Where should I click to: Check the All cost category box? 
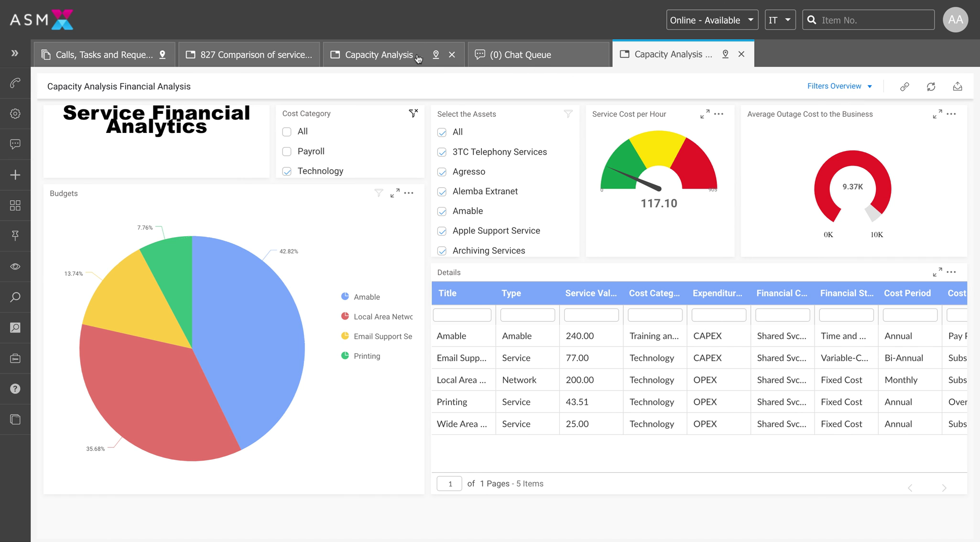pyautogui.click(x=287, y=131)
